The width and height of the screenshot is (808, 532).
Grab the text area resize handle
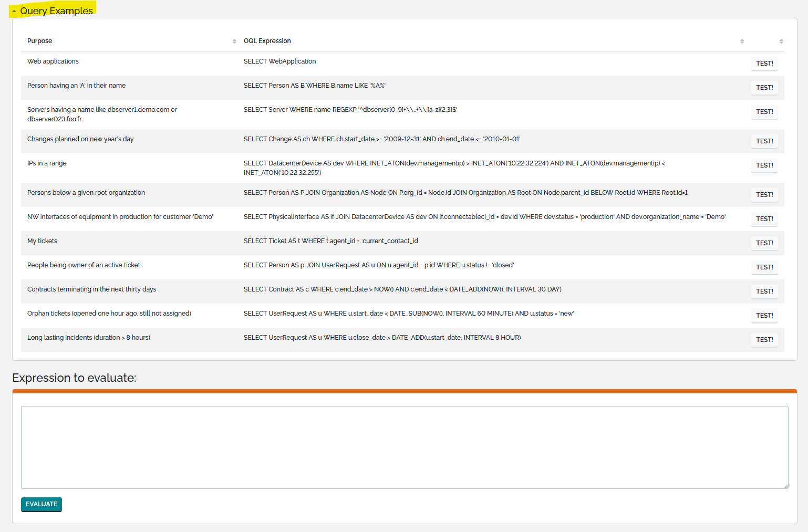(786, 486)
